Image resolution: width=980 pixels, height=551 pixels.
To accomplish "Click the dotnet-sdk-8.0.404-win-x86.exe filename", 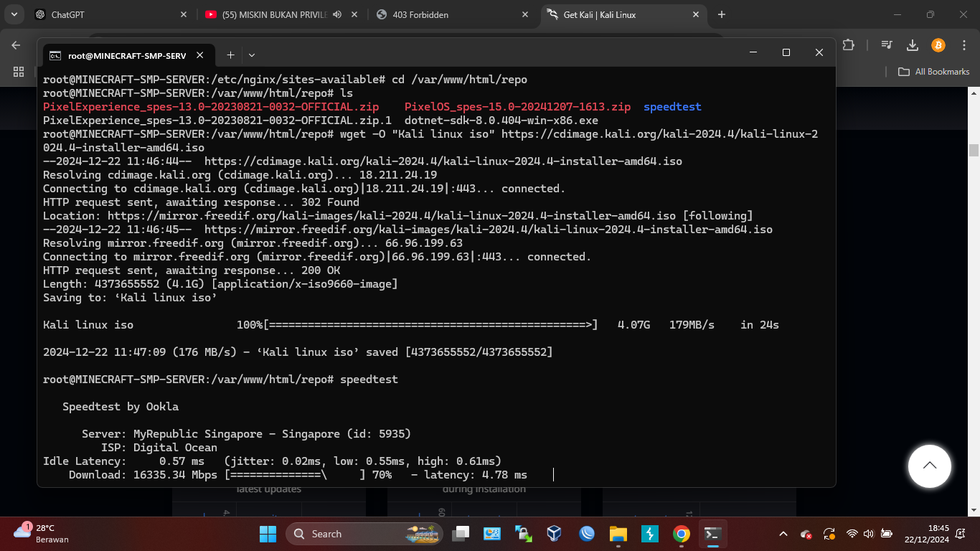I will coord(501,121).
